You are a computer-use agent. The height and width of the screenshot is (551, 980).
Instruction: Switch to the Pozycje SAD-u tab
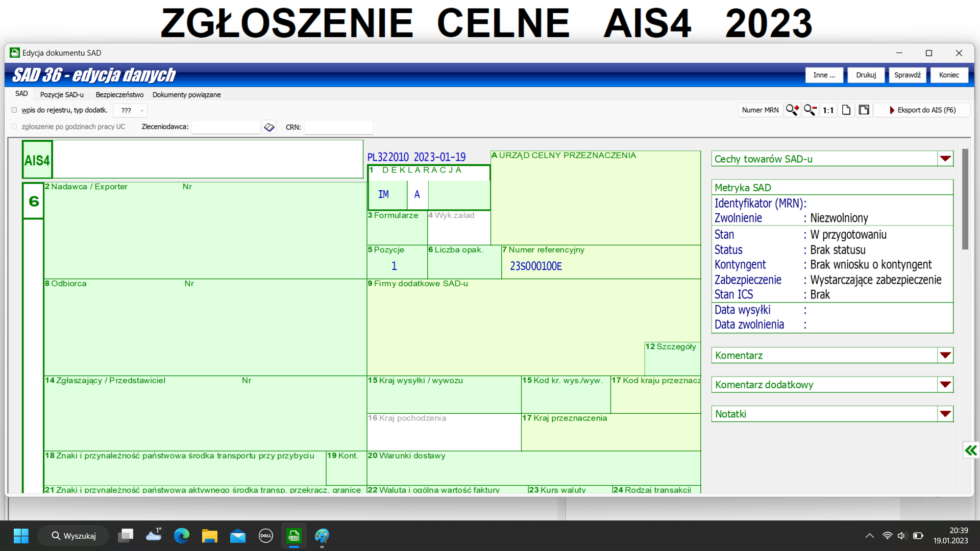[x=62, y=94]
